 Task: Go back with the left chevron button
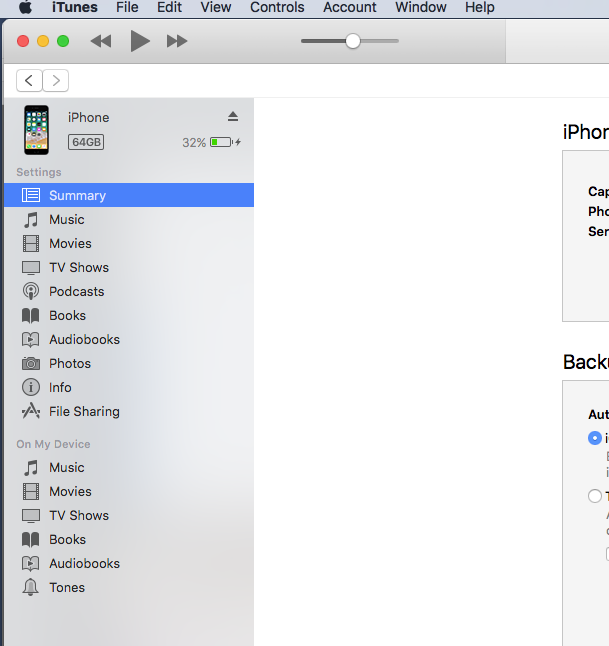click(29, 80)
